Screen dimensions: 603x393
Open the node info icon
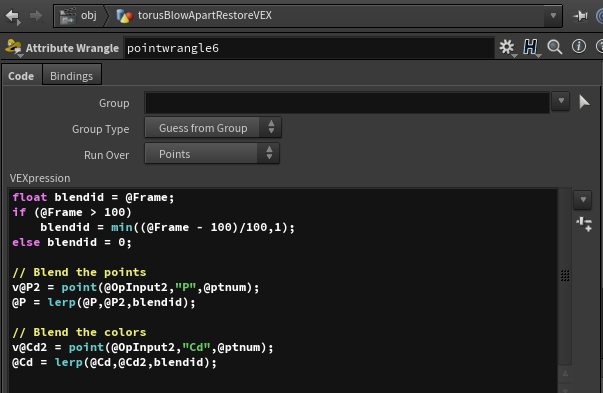[x=579, y=47]
